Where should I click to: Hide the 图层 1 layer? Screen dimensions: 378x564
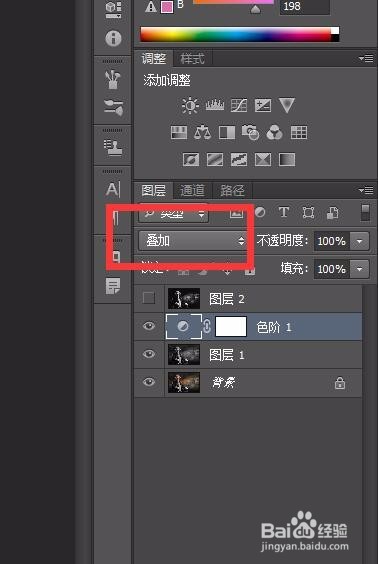point(149,354)
